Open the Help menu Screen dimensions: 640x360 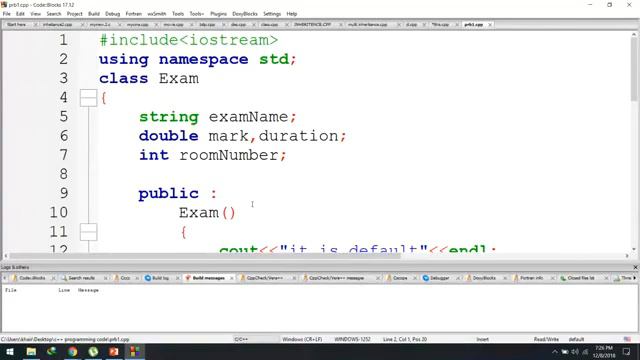(x=291, y=14)
